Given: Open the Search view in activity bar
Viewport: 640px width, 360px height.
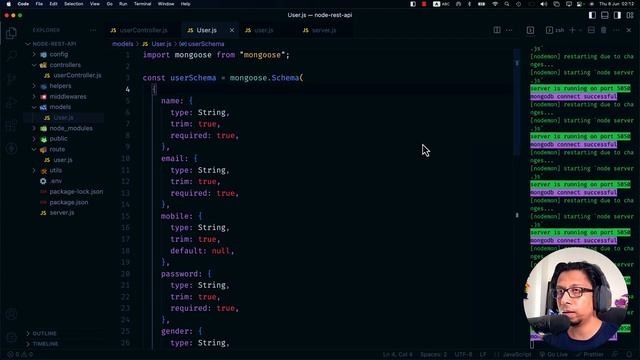Looking at the screenshot, I should tap(11, 55).
